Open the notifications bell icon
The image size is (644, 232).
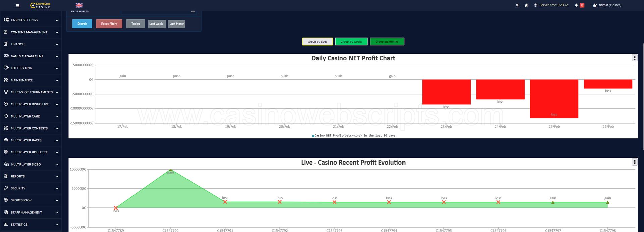pyautogui.click(x=576, y=5)
